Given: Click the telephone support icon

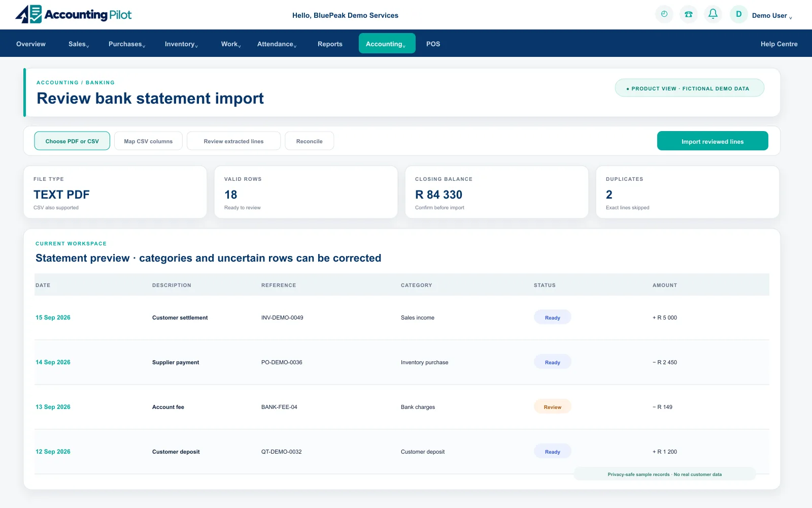Looking at the screenshot, I should pos(689,14).
